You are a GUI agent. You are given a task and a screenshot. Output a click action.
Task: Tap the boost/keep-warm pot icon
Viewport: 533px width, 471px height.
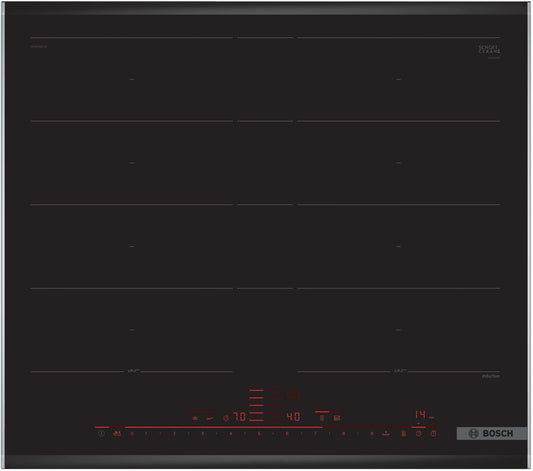click(x=386, y=434)
